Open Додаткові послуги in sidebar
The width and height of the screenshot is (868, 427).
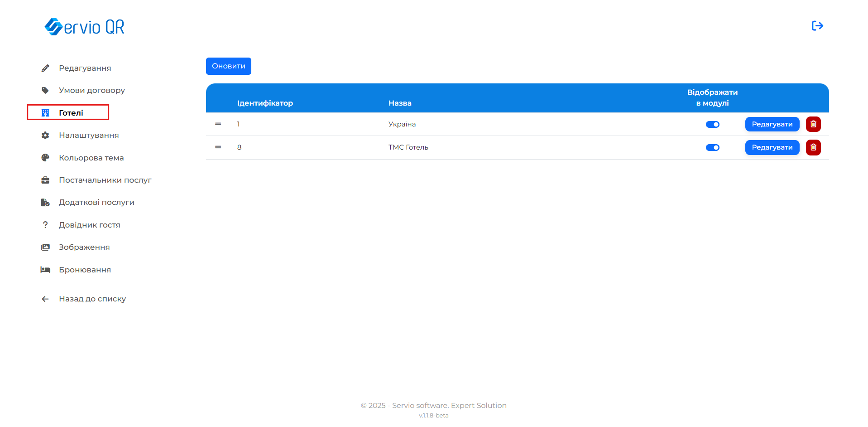tap(96, 203)
